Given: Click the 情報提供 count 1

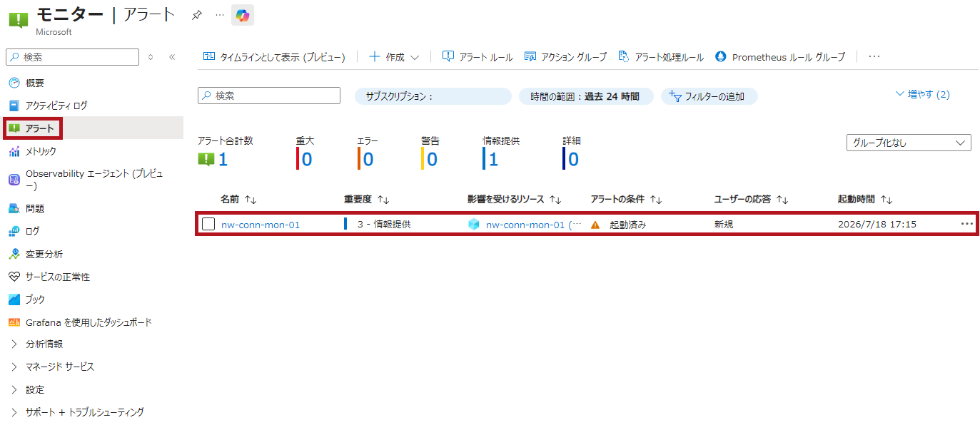Looking at the screenshot, I should [493, 159].
